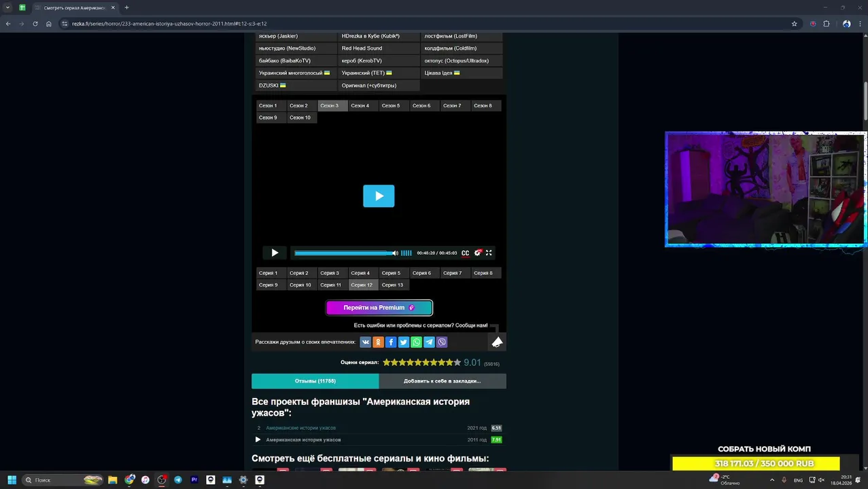Open the browser profile avatar
This screenshot has height=489, width=868.
click(846, 24)
